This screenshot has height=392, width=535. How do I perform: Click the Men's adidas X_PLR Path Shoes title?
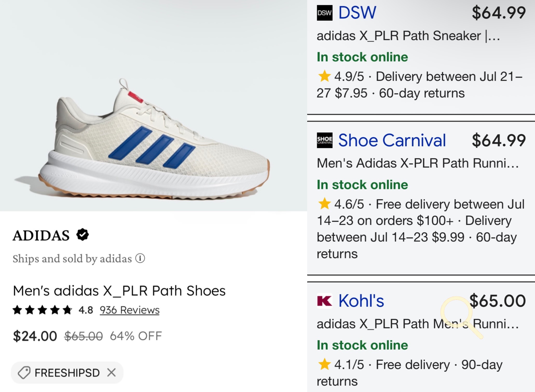(x=119, y=291)
